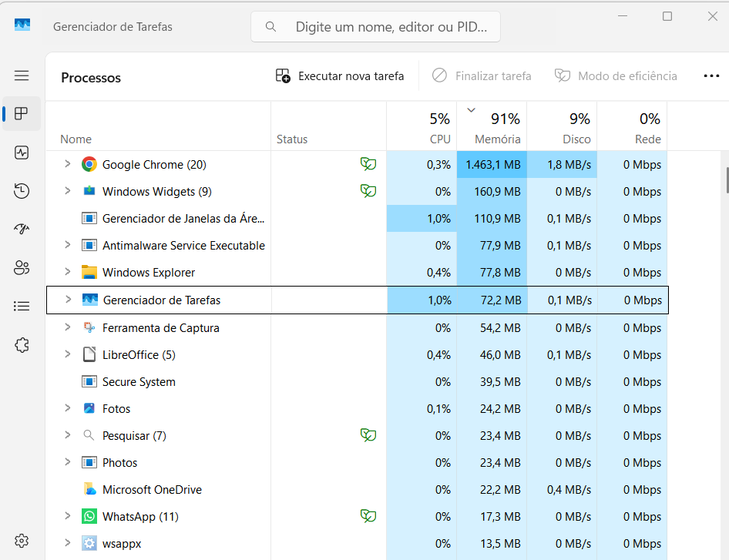Select Processos in the left sidebar

pos(22,113)
